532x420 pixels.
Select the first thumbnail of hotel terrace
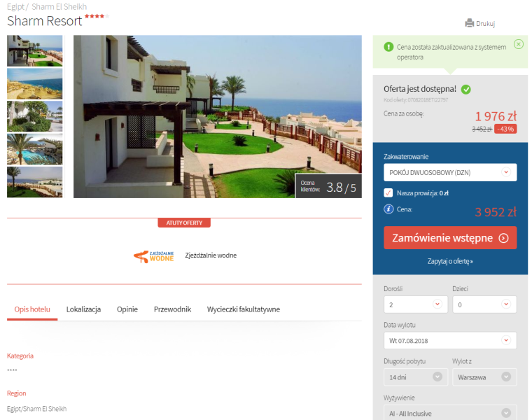point(34,50)
